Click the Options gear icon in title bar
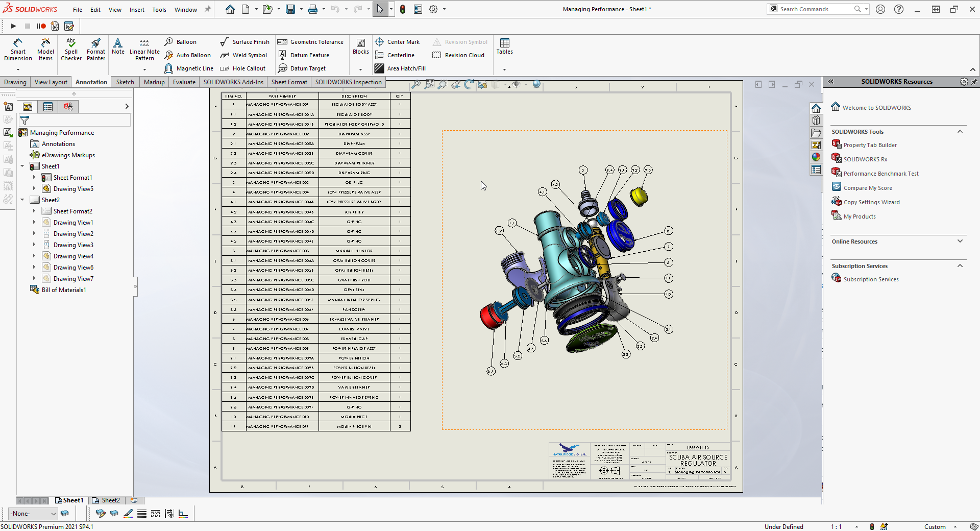This screenshot has width=980, height=531. (433, 9)
